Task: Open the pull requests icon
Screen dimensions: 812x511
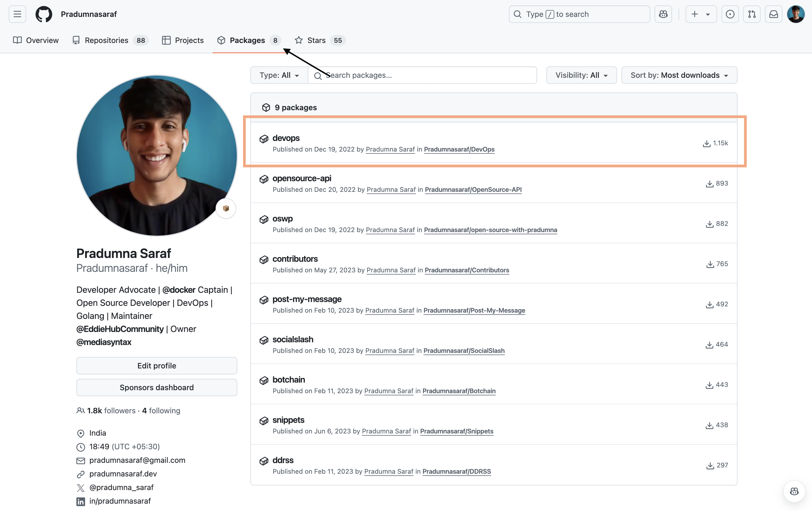Action: click(752, 14)
